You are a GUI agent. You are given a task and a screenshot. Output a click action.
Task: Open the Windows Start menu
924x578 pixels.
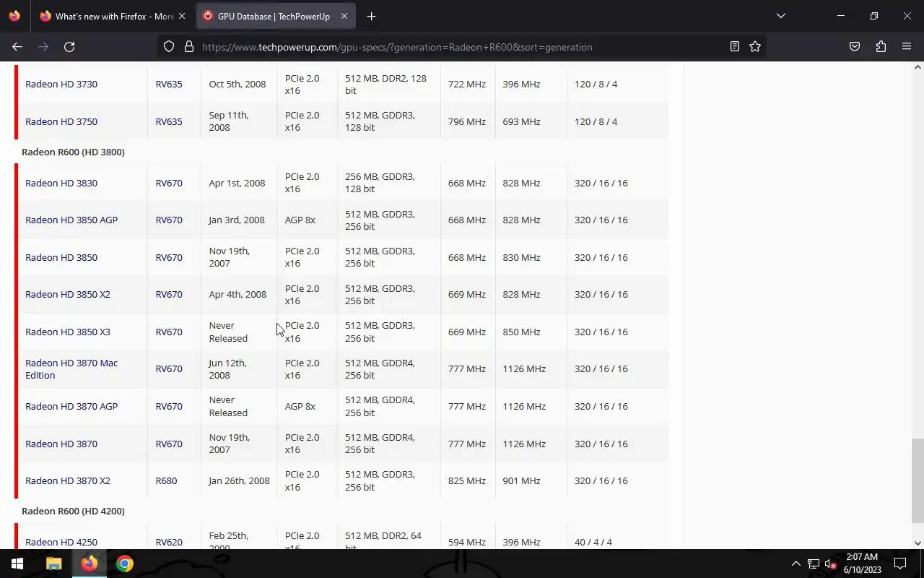(x=17, y=564)
